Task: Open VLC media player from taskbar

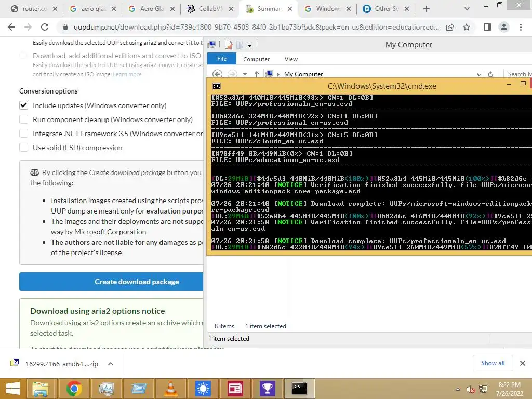Action: (x=170, y=389)
